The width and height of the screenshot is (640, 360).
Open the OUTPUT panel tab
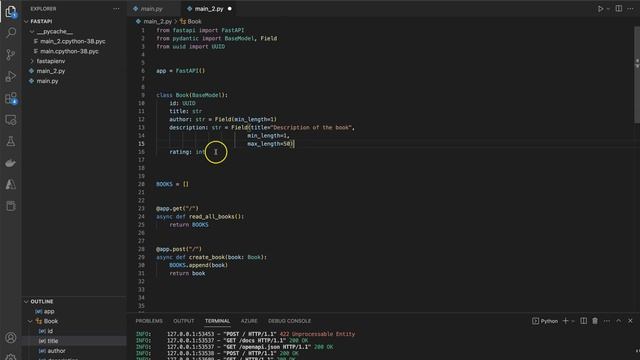(x=184, y=321)
